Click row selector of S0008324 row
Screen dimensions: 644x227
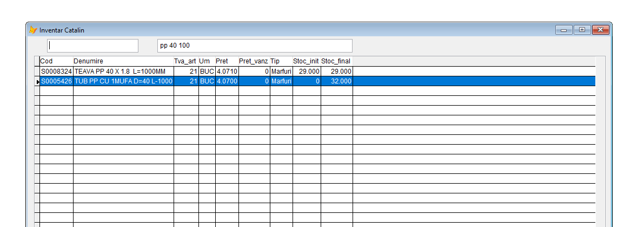coord(37,72)
